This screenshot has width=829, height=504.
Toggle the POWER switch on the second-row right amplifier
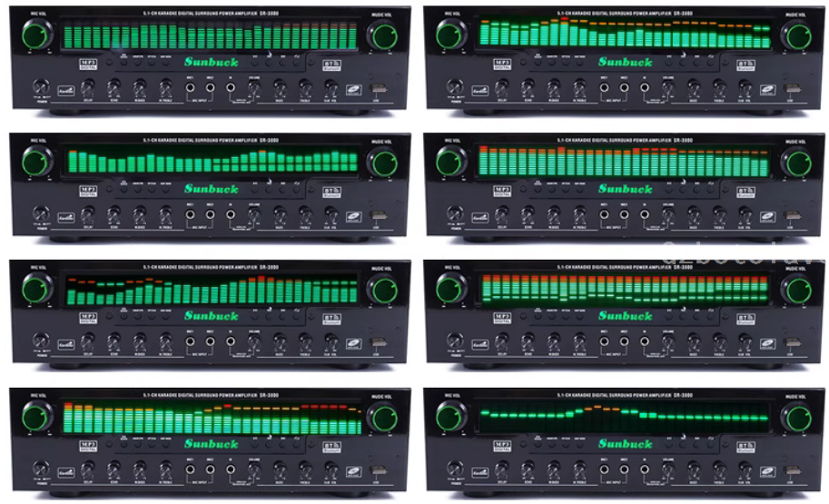pos(455,213)
